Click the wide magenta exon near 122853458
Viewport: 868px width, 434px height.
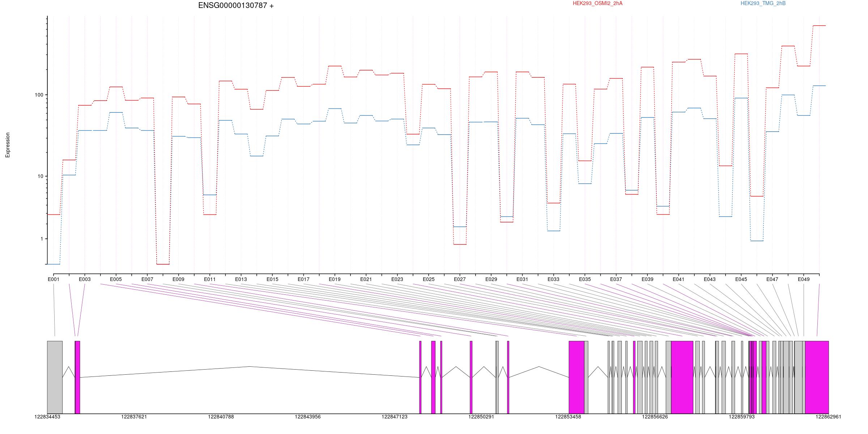tap(576, 377)
